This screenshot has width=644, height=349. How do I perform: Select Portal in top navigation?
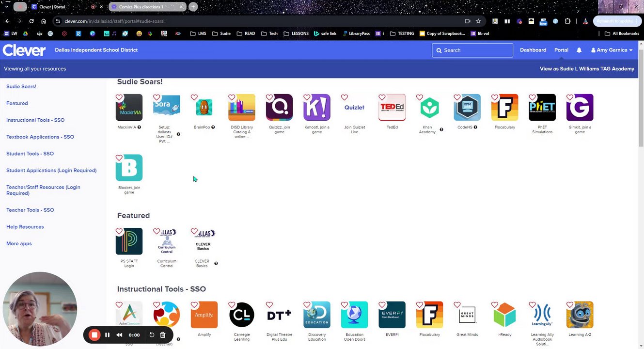point(561,50)
